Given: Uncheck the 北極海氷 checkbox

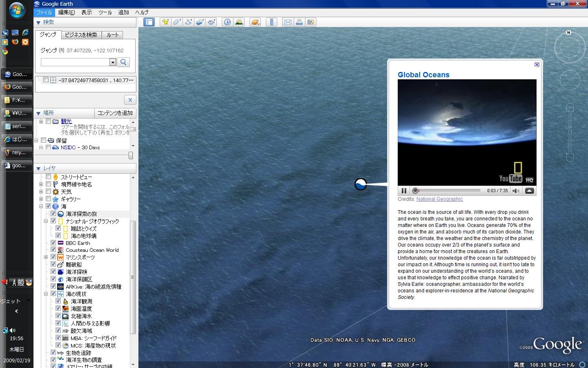Looking at the screenshot, I should click(x=58, y=316).
